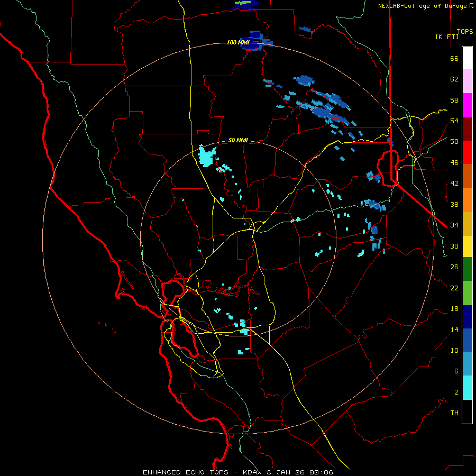
Task: Click the magenta 58 kft legend swatch
Action: 467,105
